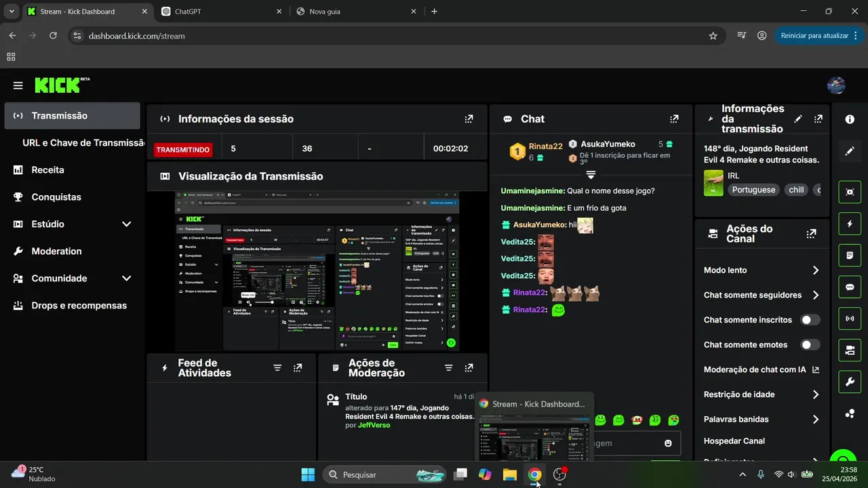Expand the Estúdio sidebar section
Viewport: 868px width, 488px height.
pyautogui.click(x=126, y=224)
